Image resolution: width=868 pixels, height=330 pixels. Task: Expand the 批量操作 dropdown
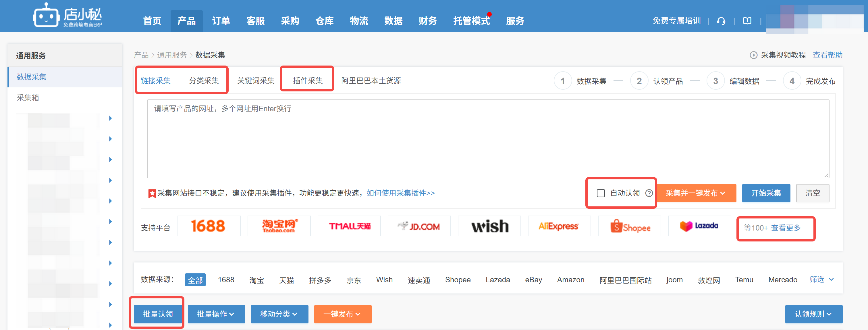tap(216, 314)
